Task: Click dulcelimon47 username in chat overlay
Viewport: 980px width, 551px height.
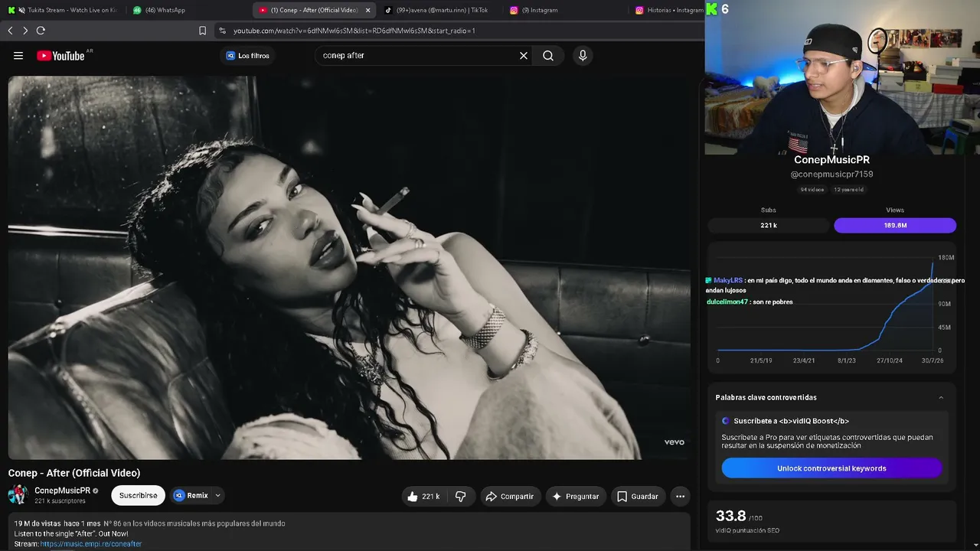Action: coord(727,302)
